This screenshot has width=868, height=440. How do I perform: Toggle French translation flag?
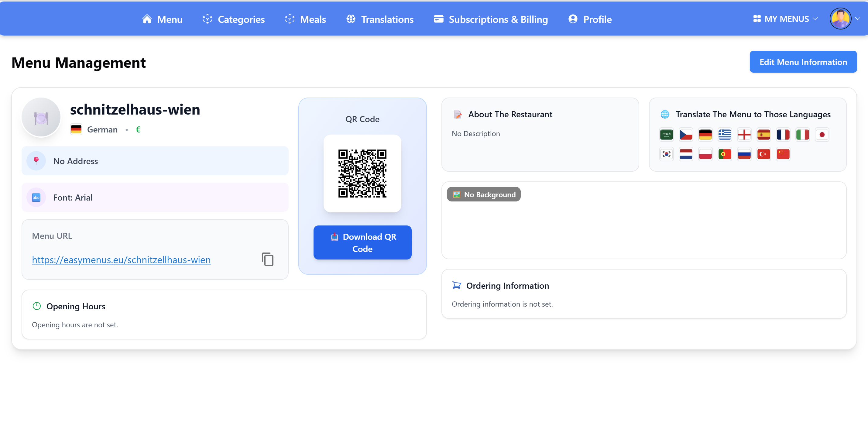(783, 134)
